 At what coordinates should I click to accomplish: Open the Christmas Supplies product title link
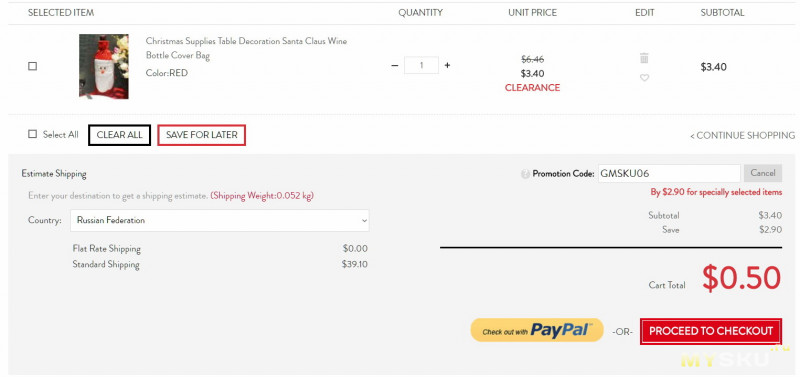246,48
